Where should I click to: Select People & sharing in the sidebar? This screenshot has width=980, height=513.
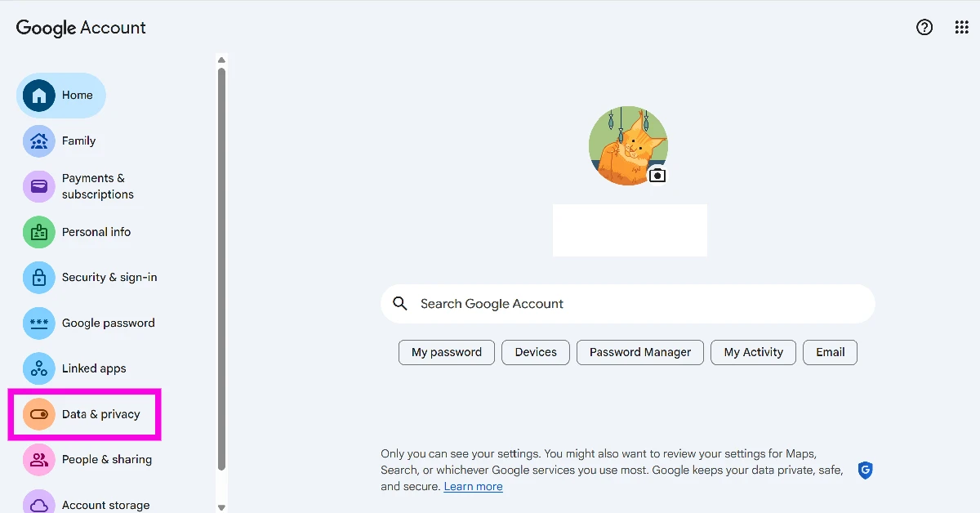pos(87,460)
